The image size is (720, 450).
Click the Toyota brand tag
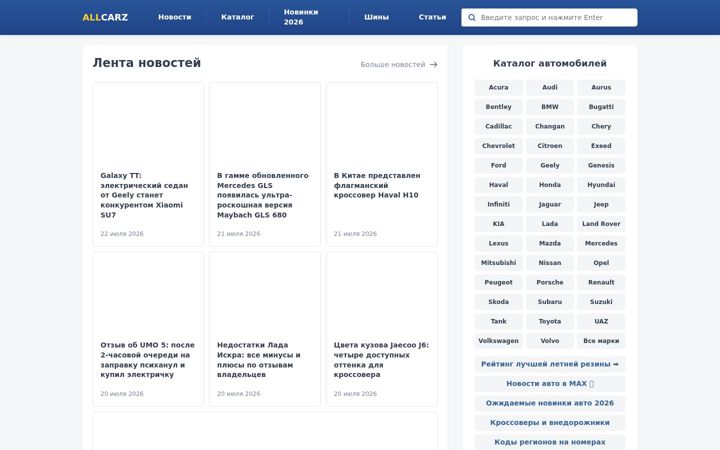(x=550, y=321)
